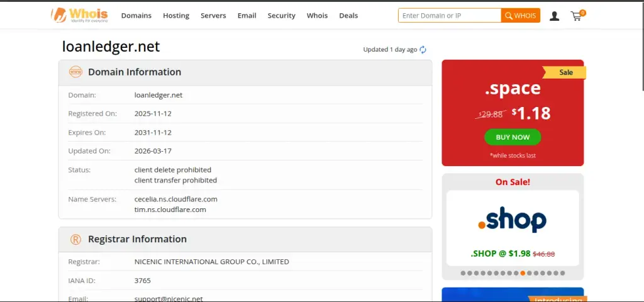
Task: Click the On Sale! heading
Action: click(x=513, y=182)
